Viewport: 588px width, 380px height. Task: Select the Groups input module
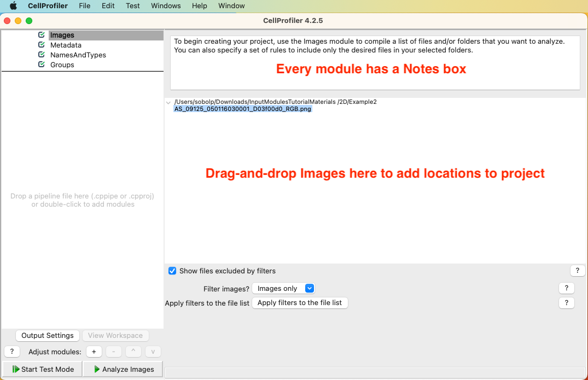(62, 65)
